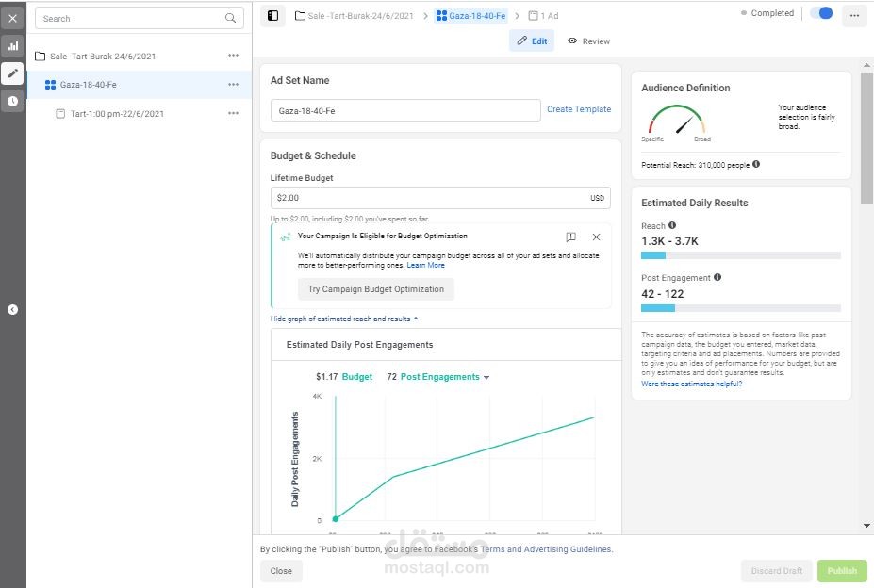Click the feedback icon on budget notice
This screenshot has height=588, width=874.
[570, 237]
